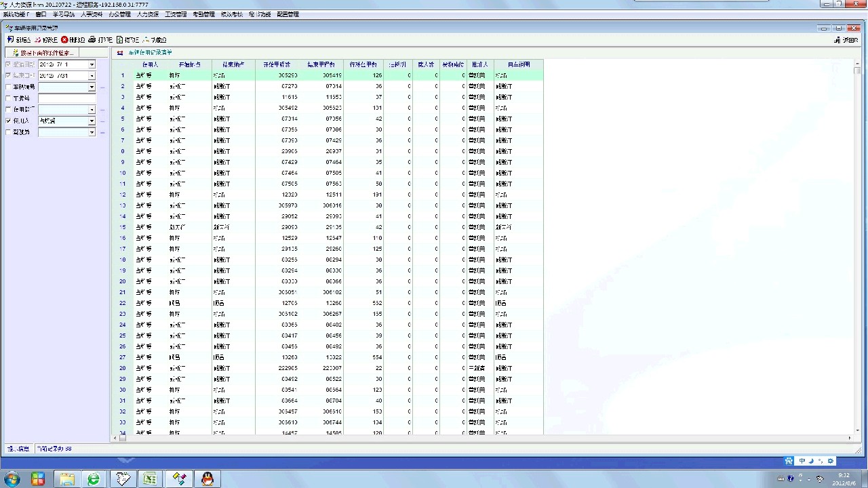Screen dimensions: 868x488
Task: Click the Edit record toolbar icon
Action: pos(45,40)
